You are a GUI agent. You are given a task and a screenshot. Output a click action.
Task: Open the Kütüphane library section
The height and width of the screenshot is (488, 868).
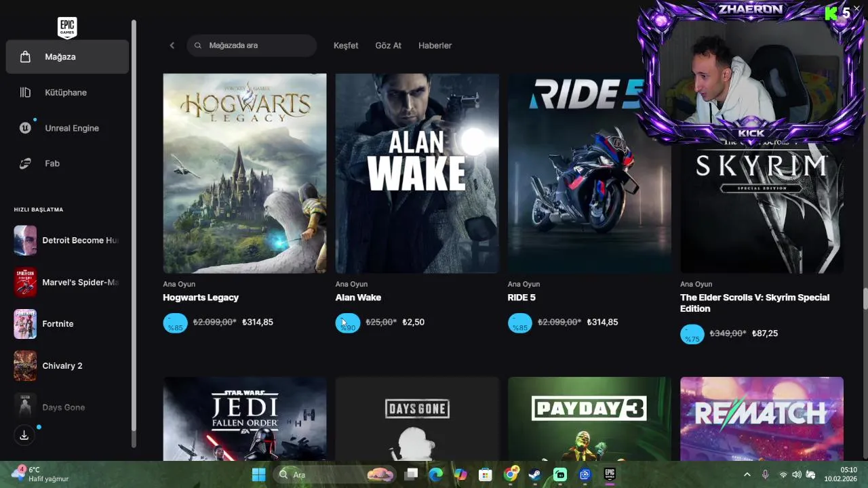tap(67, 92)
